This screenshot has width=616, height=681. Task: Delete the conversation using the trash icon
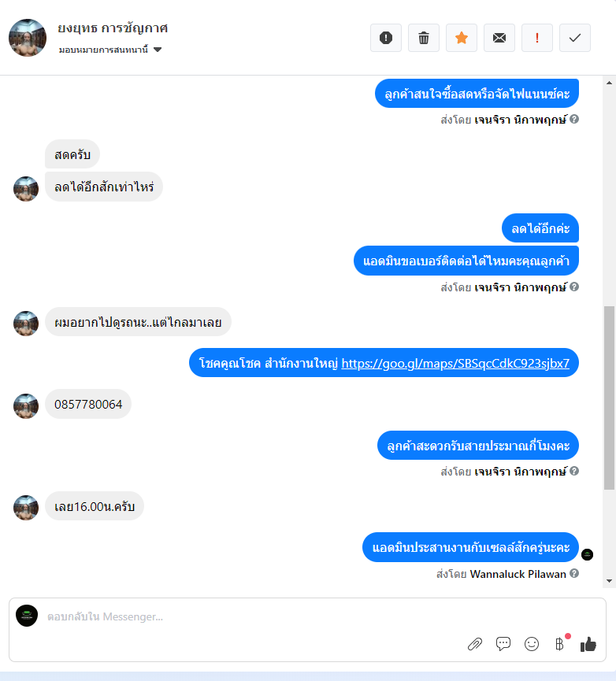tap(424, 38)
